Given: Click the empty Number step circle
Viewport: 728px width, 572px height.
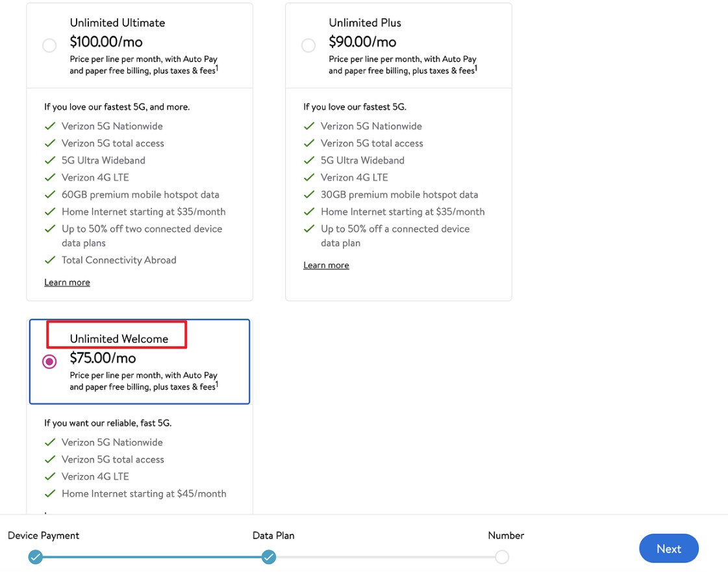Looking at the screenshot, I should pyautogui.click(x=501, y=557).
